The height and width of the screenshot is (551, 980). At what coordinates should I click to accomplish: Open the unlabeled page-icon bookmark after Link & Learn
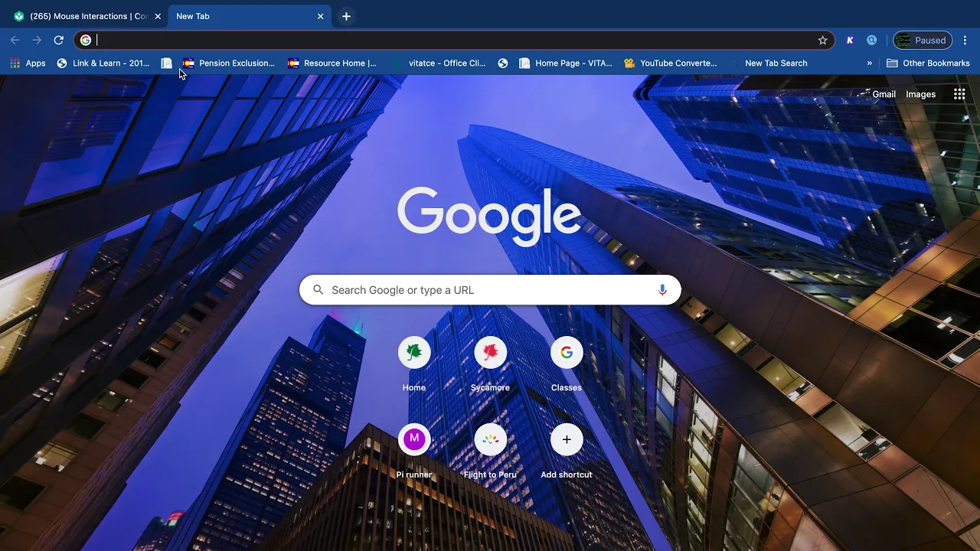[x=166, y=64]
